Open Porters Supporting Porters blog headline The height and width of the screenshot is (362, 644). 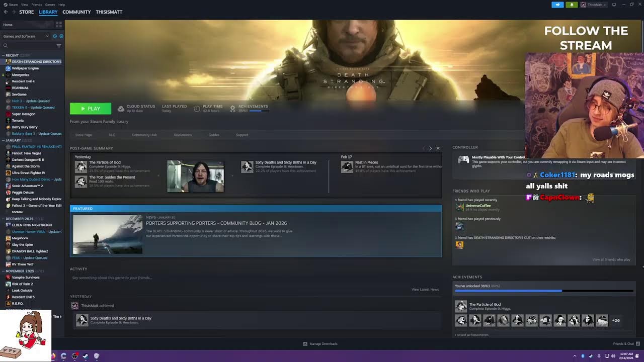pyautogui.click(x=216, y=223)
